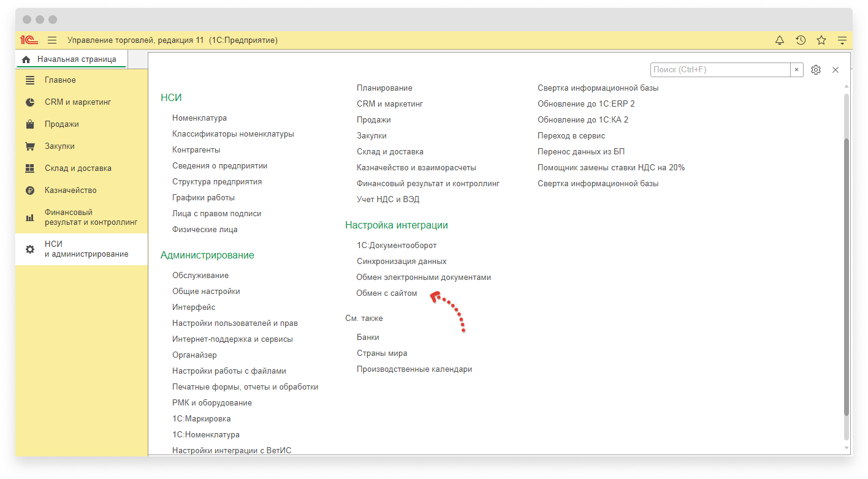Open Физические лица
Viewport: 868px width, 479px height.
(205, 230)
